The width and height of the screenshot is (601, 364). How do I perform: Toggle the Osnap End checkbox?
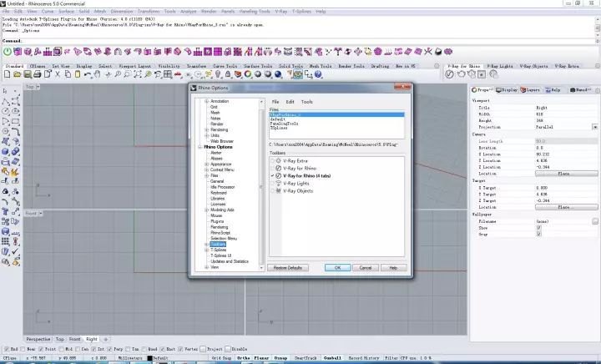point(7,349)
